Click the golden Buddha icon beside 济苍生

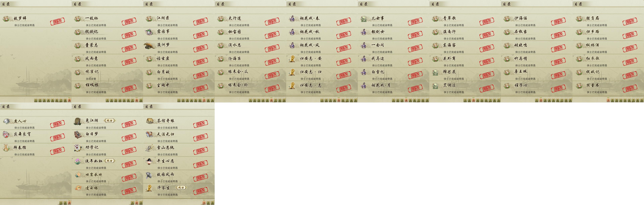point(149,188)
